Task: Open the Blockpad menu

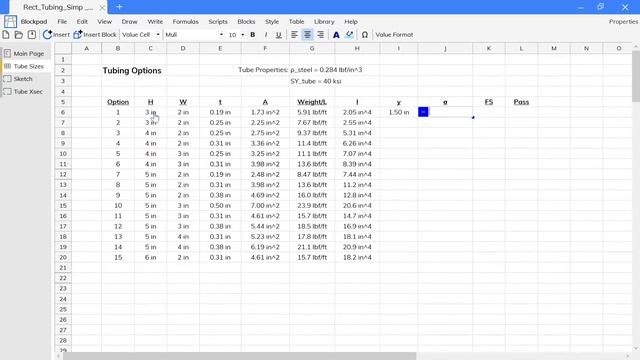Action: tap(34, 22)
